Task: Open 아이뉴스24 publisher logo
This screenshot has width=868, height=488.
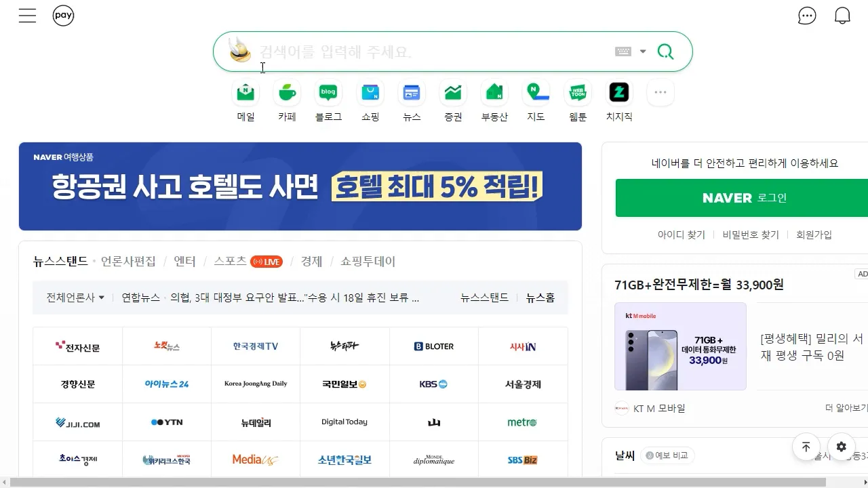Action: (x=167, y=384)
